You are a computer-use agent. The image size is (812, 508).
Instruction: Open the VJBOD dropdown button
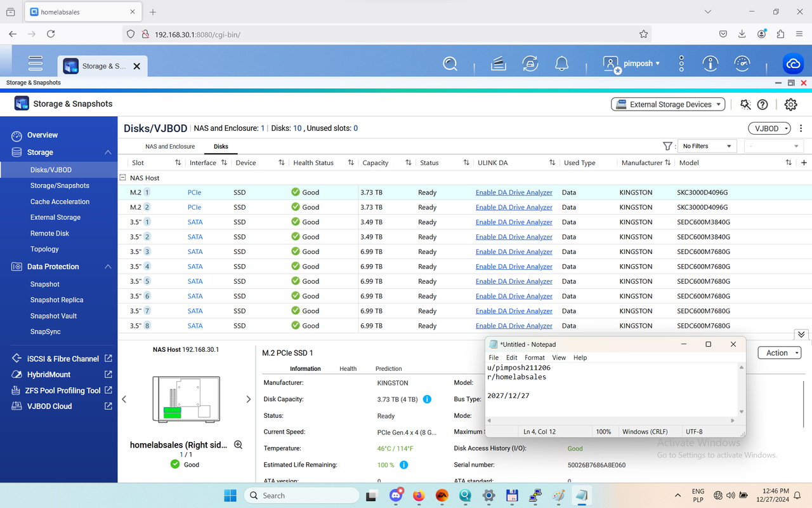click(x=769, y=128)
